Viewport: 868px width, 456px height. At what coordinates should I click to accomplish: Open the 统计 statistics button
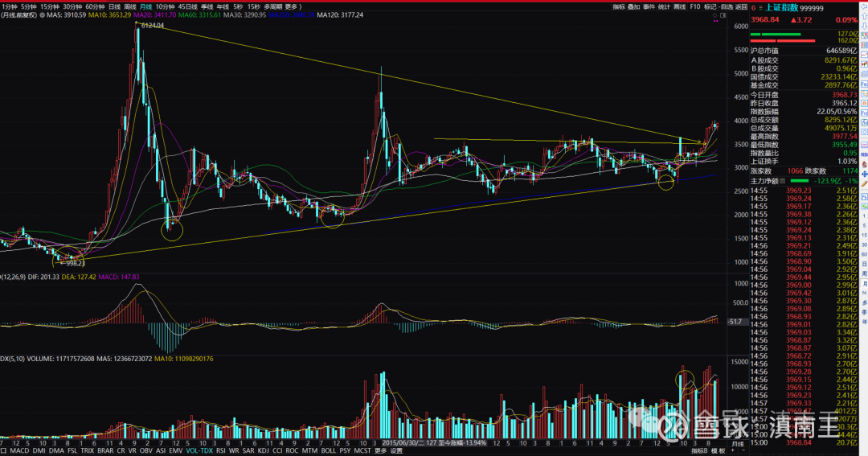click(665, 6)
